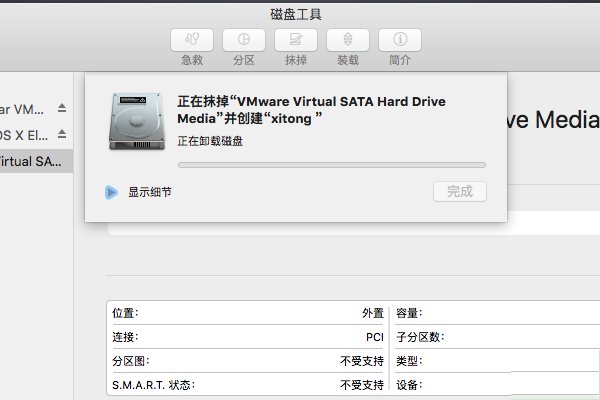Select the OS X El... sidebar row
The image size is (600, 400).
tap(36, 135)
